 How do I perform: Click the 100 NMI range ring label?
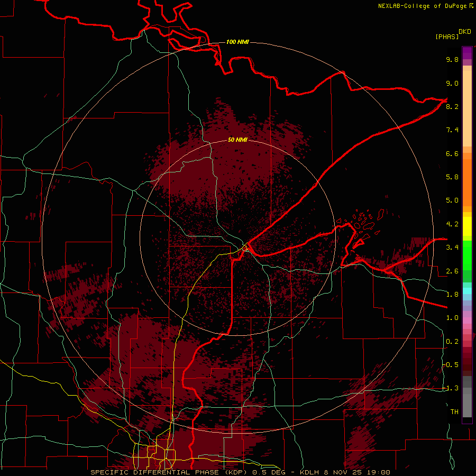[237, 42]
